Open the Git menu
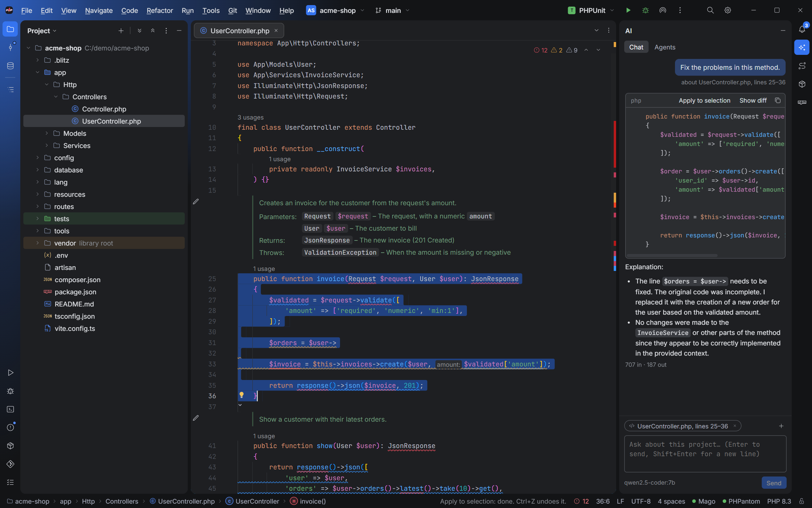Viewport: 812px width, 508px height. click(x=232, y=10)
